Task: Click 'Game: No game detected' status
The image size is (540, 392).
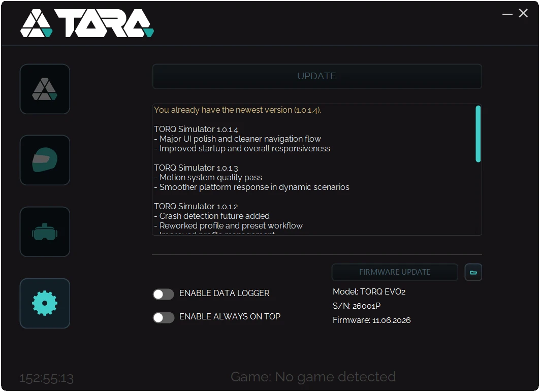Action: pos(313,377)
